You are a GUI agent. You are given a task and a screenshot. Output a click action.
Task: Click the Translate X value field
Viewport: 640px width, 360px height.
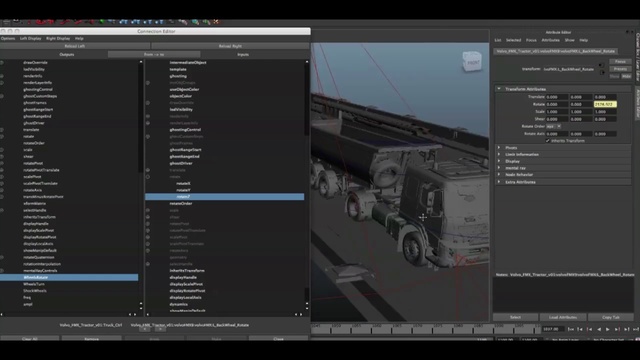557,97
